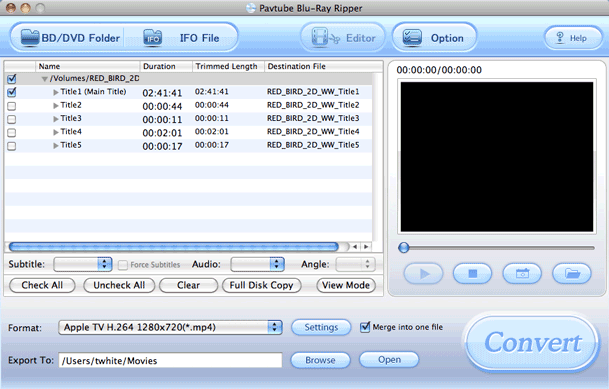609x389 pixels.
Task: Stop the preview playback
Action: pos(473,274)
